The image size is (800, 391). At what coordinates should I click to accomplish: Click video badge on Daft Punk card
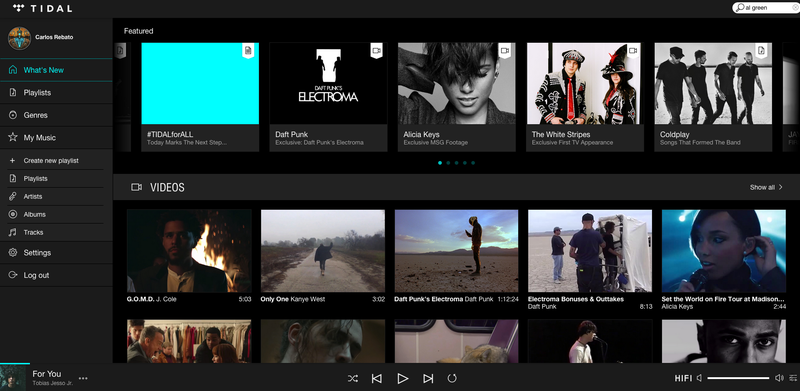point(377,50)
